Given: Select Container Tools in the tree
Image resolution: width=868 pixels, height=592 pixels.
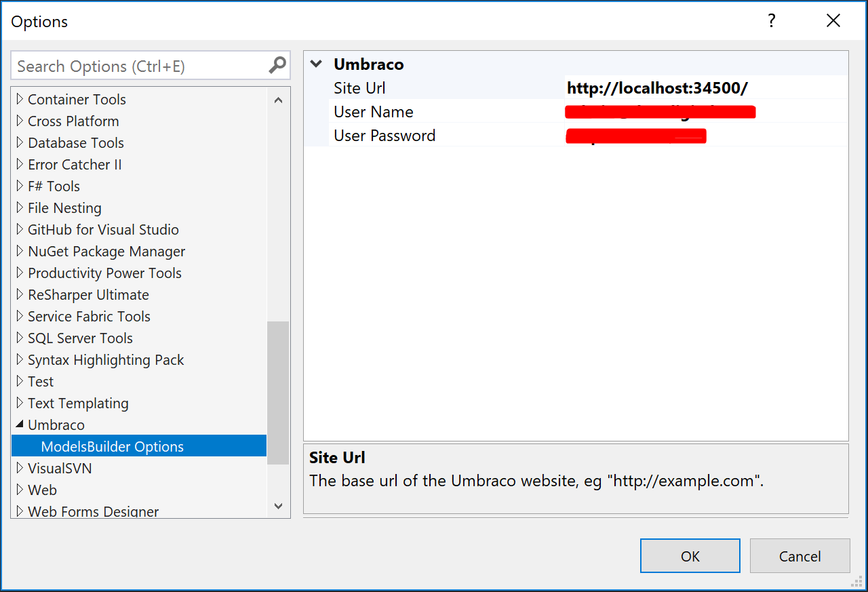Looking at the screenshot, I should [x=77, y=99].
